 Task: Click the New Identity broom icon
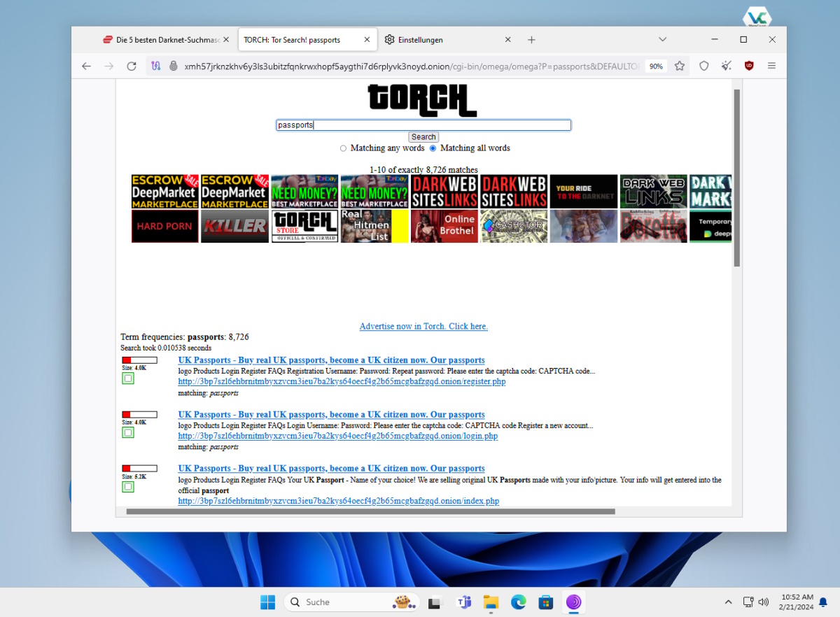point(727,66)
